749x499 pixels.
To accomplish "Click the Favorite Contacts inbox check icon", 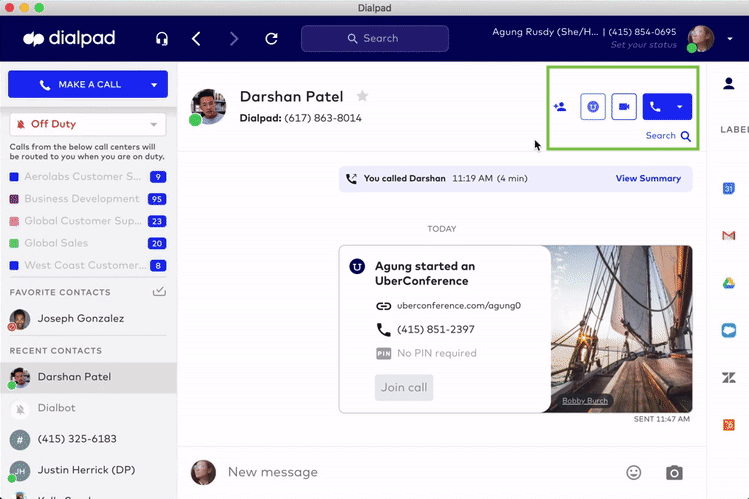I will 159,292.
